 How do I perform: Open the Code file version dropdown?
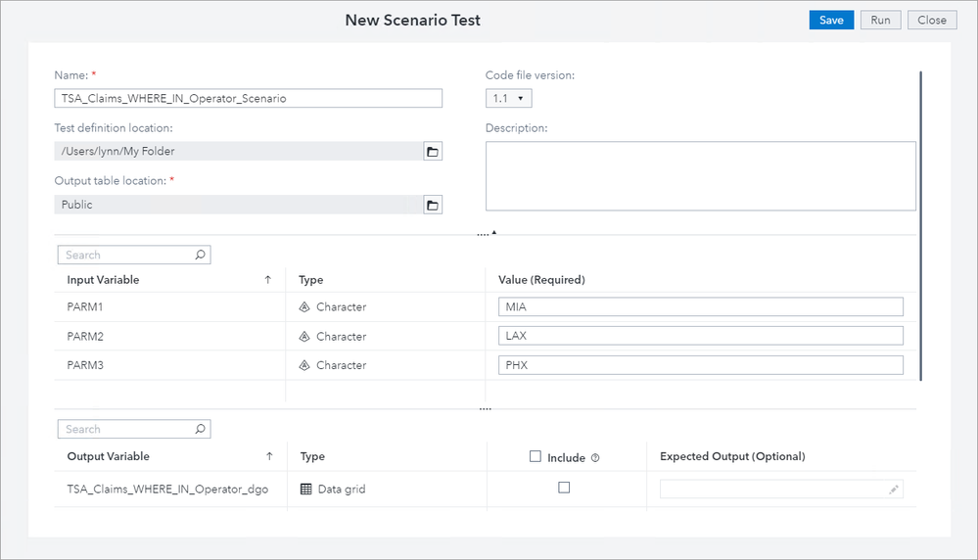tap(508, 98)
